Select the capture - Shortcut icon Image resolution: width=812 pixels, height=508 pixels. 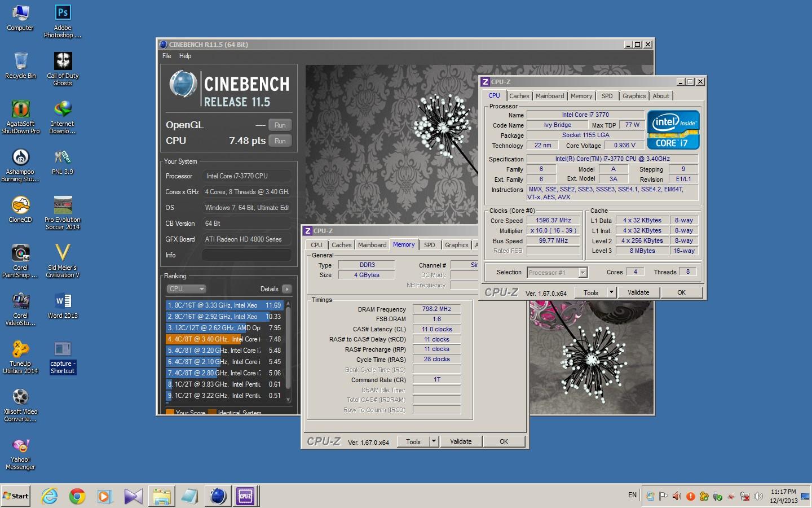63,357
